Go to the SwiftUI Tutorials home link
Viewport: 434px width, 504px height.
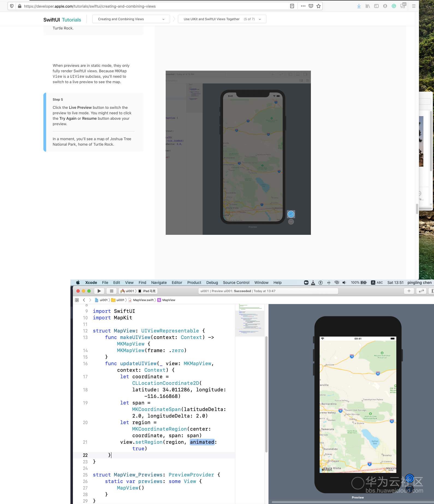click(x=62, y=20)
